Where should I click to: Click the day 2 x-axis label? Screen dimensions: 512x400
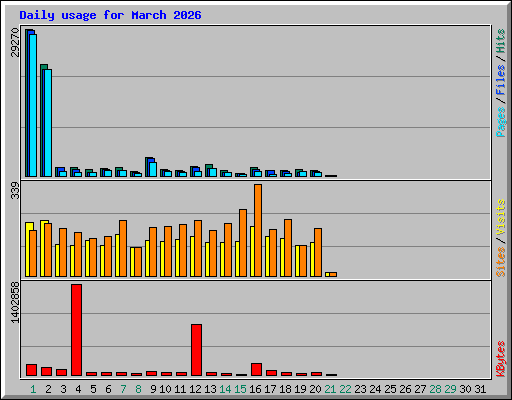coord(48,389)
